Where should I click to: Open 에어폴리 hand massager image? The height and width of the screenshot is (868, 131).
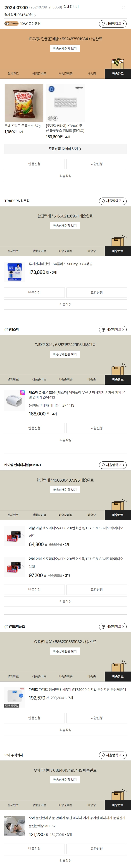point(15,400)
